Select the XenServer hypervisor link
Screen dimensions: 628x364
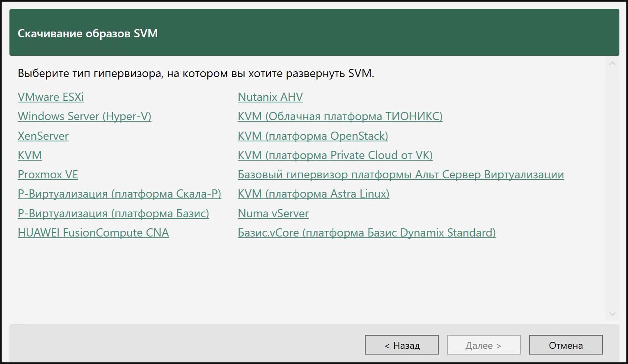click(x=43, y=136)
